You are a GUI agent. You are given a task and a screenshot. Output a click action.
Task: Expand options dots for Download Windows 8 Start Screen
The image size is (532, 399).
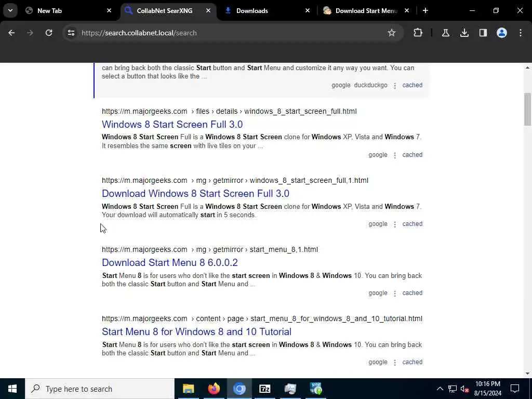(x=395, y=224)
